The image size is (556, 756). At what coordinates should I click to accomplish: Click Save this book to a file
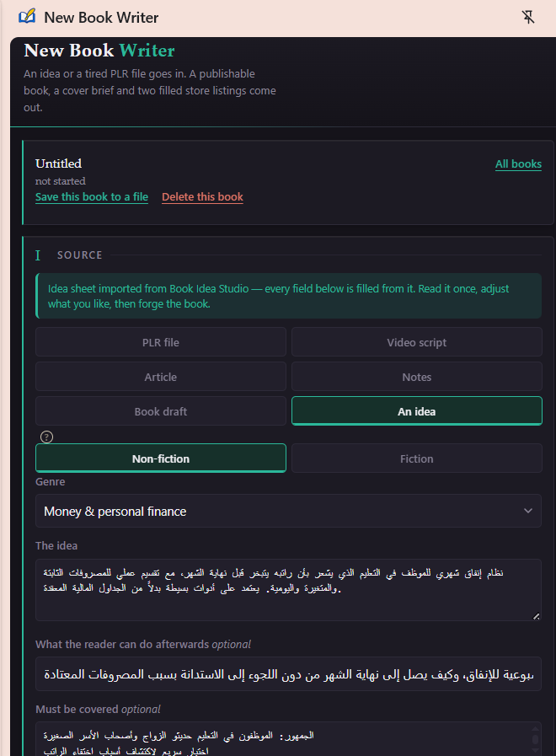point(92,196)
